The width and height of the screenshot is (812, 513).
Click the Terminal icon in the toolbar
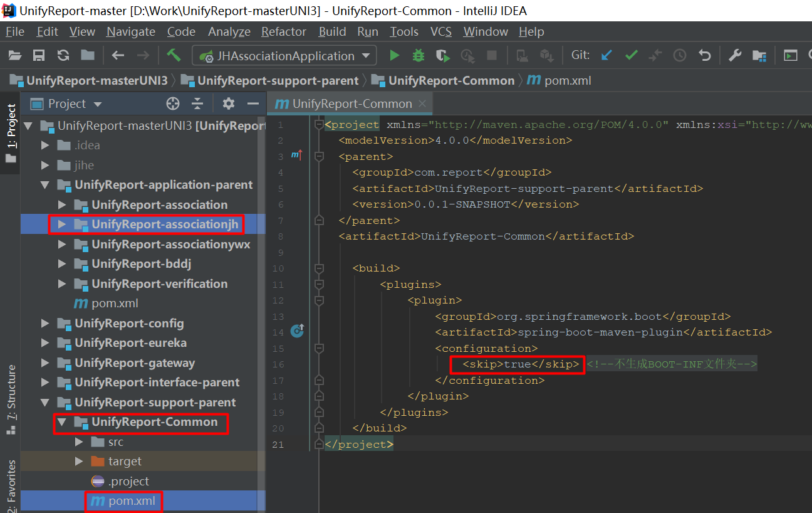(791, 56)
